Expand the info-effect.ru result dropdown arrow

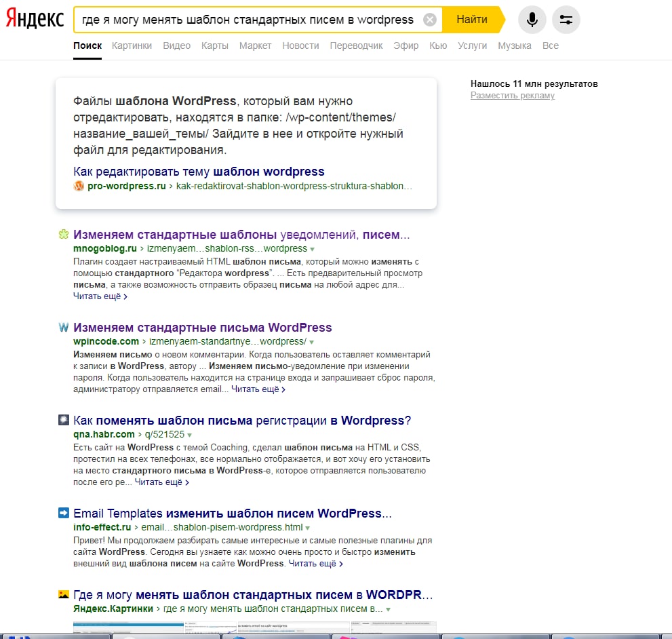coord(308,528)
